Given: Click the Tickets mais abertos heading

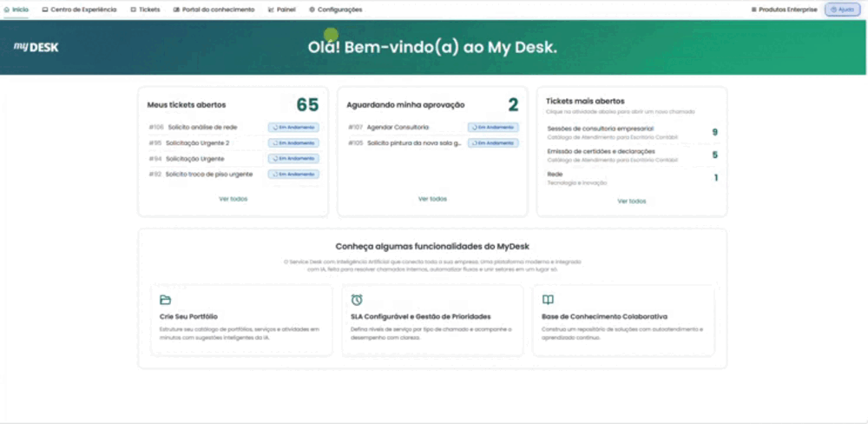Looking at the screenshot, I should [x=585, y=101].
